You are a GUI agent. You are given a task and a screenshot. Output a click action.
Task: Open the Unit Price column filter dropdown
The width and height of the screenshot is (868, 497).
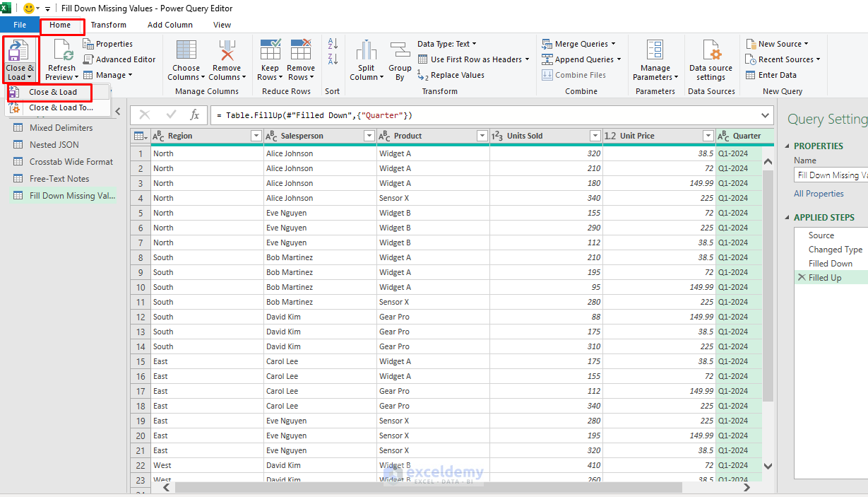click(x=708, y=136)
